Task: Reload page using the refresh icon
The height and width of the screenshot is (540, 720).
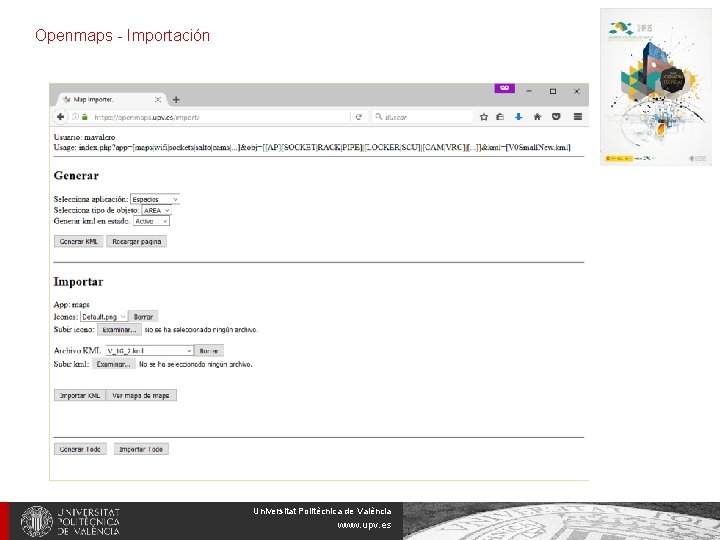Action: coord(359,117)
